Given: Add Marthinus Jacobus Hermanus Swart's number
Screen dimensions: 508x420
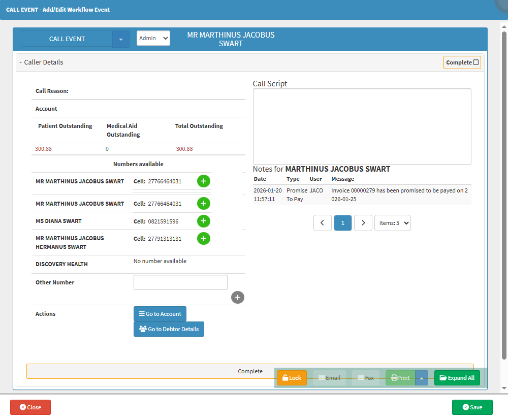Looking at the screenshot, I should (203, 238).
